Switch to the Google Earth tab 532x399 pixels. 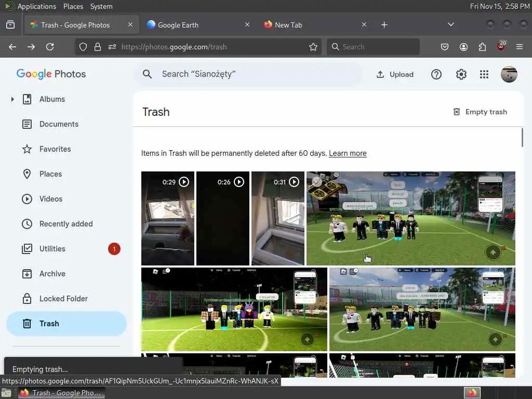(199, 25)
